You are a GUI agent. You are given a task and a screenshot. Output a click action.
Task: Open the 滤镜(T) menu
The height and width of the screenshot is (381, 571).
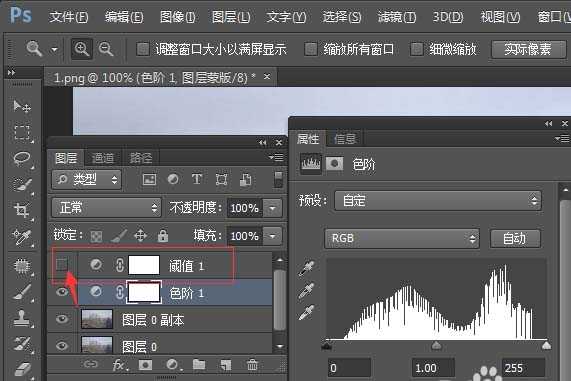tap(397, 17)
